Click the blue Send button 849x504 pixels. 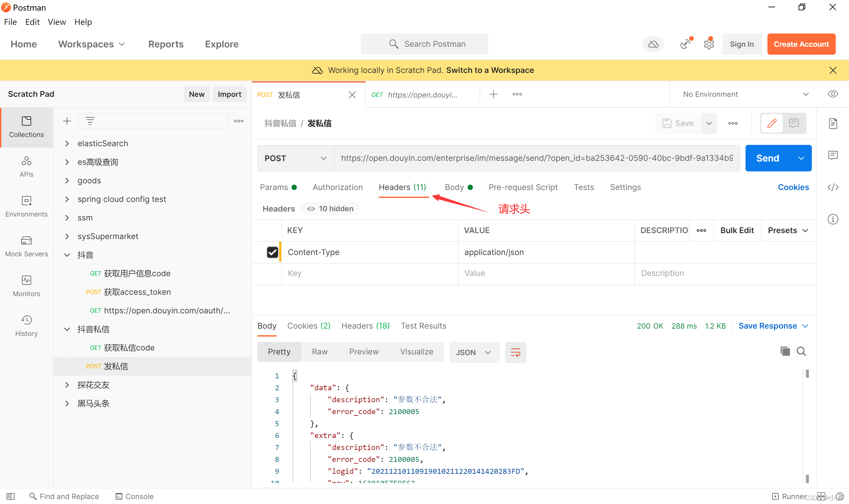click(x=768, y=158)
